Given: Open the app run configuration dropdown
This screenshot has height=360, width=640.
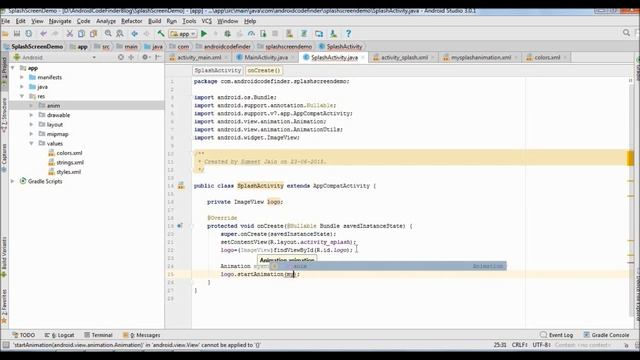Looking at the screenshot, I should point(183,34).
